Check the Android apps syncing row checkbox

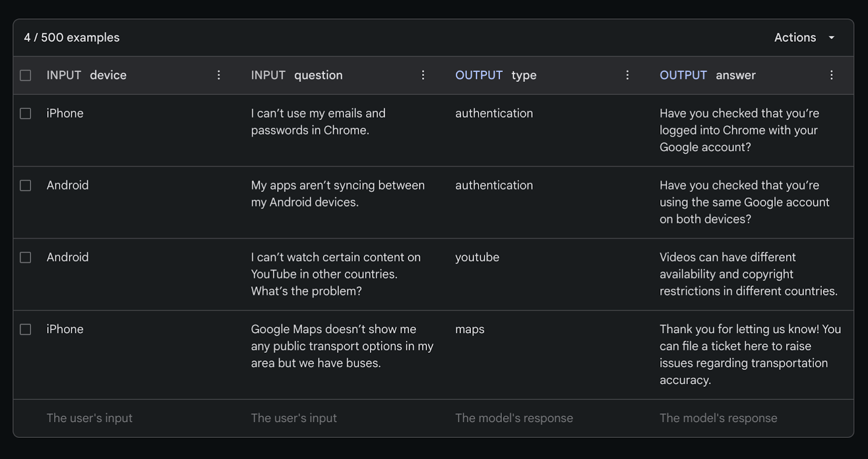25,186
